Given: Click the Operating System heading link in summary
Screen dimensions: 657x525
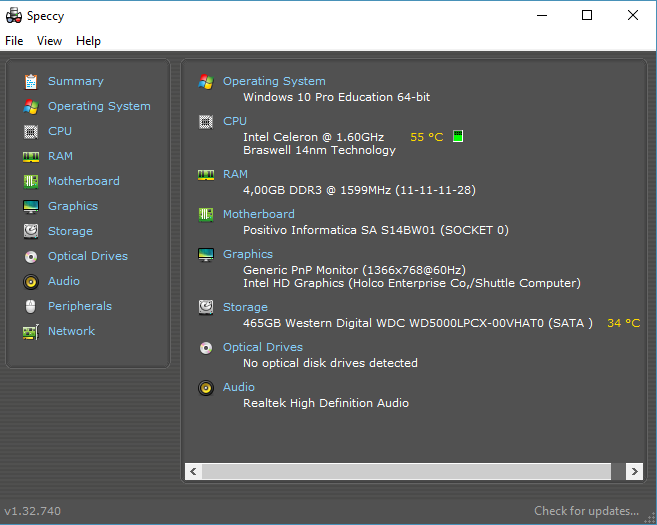Looking at the screenshot, I should (274, 81).
